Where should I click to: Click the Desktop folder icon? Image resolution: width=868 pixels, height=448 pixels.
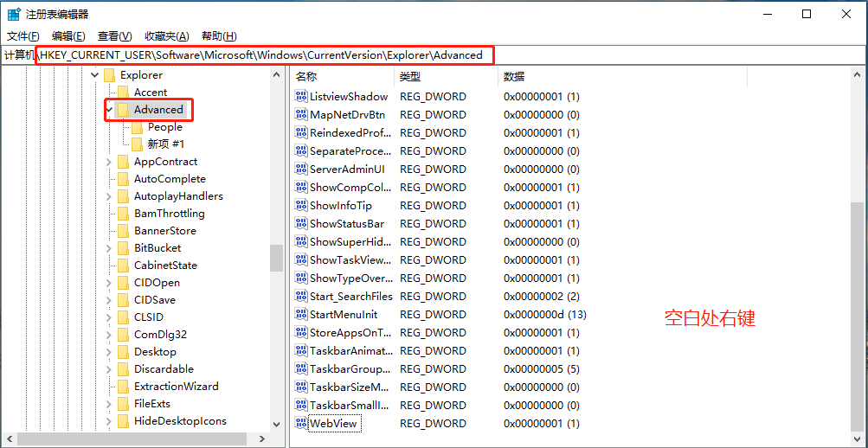(x=123, y=352)
